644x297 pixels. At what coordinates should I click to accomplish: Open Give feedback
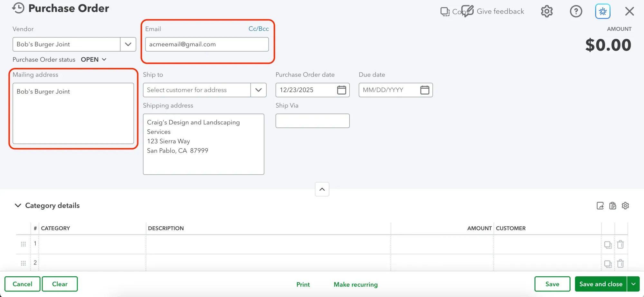coord(500,11)
